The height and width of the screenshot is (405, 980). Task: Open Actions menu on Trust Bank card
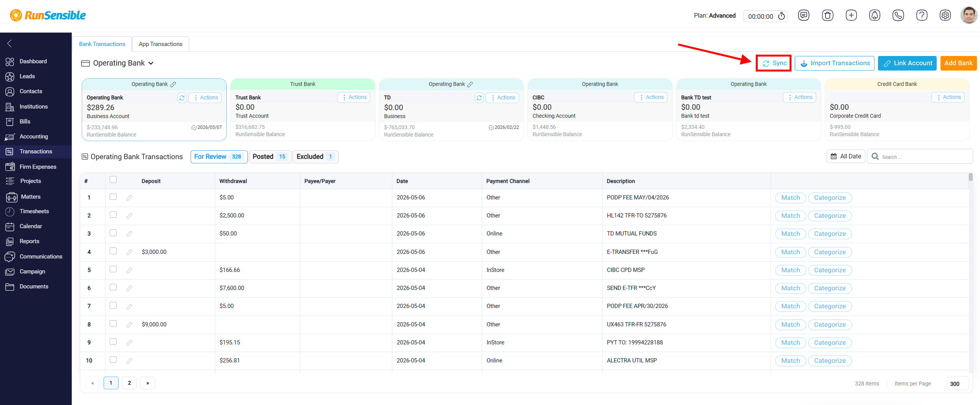354,97
